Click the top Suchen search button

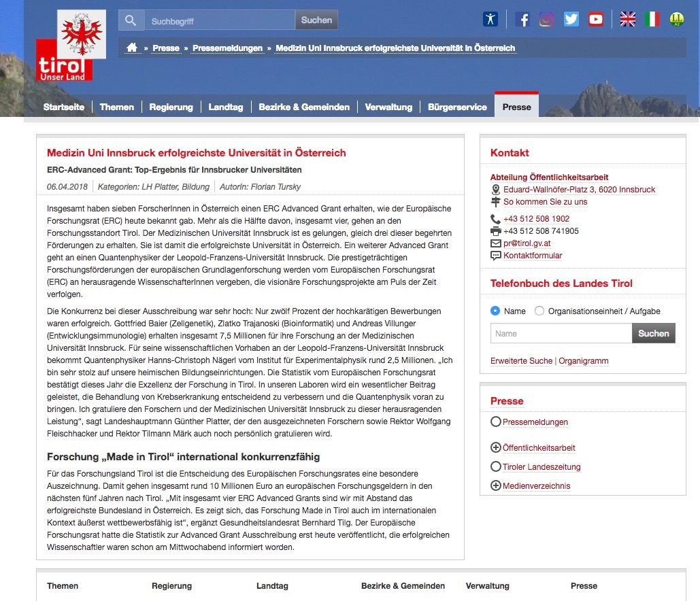316,20
